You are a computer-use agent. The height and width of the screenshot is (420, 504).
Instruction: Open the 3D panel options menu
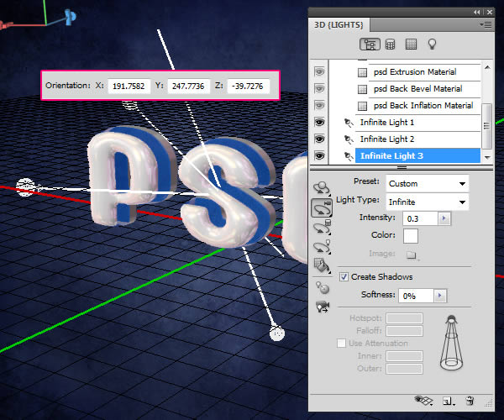click(x=486, y=24)
